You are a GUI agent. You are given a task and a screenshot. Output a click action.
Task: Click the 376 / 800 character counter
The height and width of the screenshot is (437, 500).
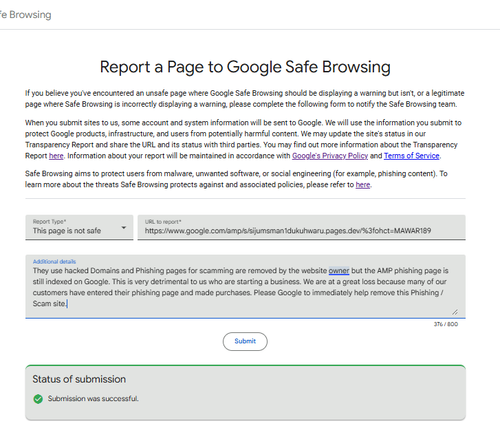click(x=446, y=324)
